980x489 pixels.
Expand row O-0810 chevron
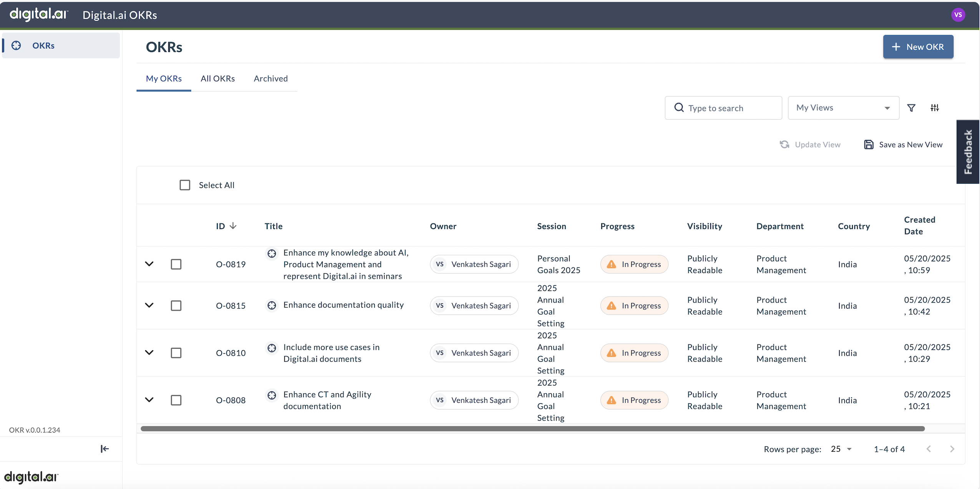tap(149, 353)
